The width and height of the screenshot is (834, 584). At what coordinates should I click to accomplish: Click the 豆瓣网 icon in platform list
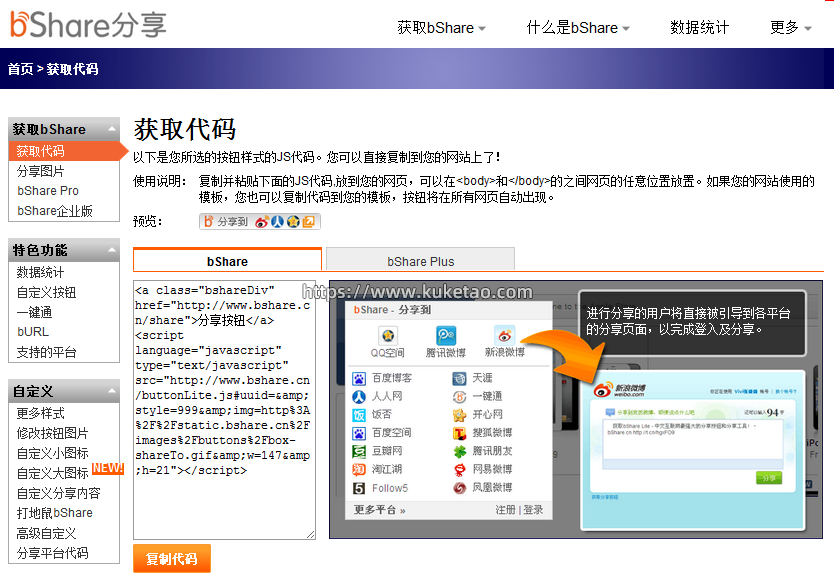point(359,451)
